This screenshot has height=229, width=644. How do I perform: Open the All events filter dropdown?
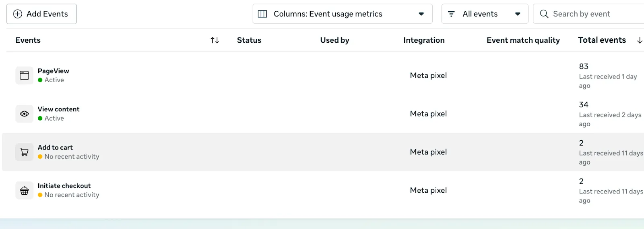coord(485,14)
